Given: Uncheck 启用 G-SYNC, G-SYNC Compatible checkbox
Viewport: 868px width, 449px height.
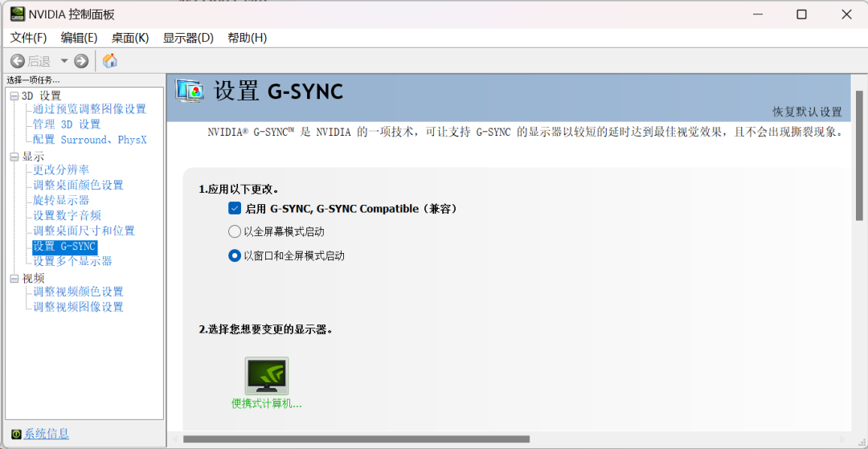Looking at the screenshot, I should (x=235, y=209).
